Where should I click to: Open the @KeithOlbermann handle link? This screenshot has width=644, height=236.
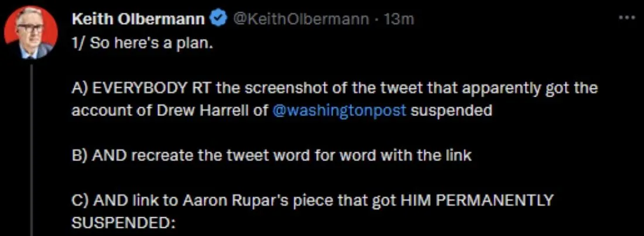click(x=300, y=19)
